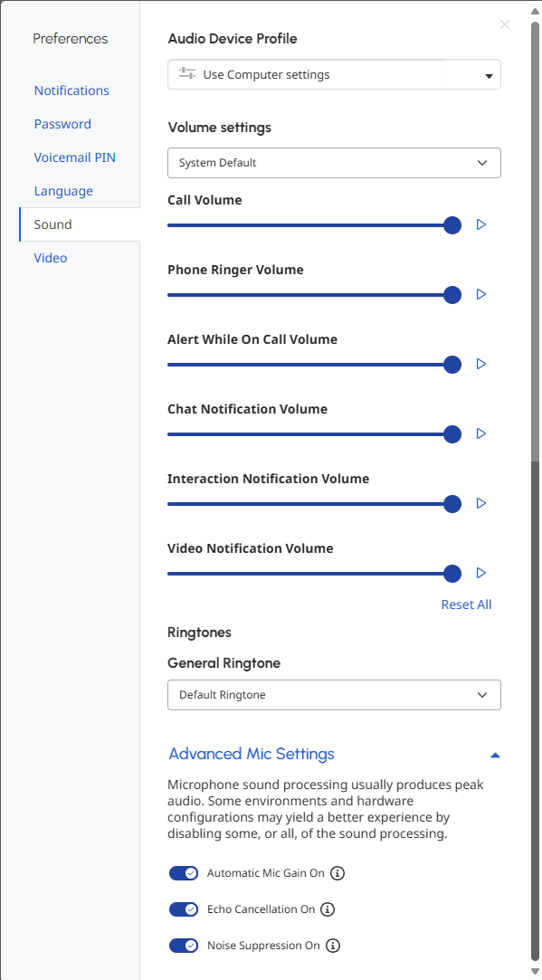This screenshot has width=542, height=980.
Task: Turn off Echo Cancellation
Action: coord(184,909)
